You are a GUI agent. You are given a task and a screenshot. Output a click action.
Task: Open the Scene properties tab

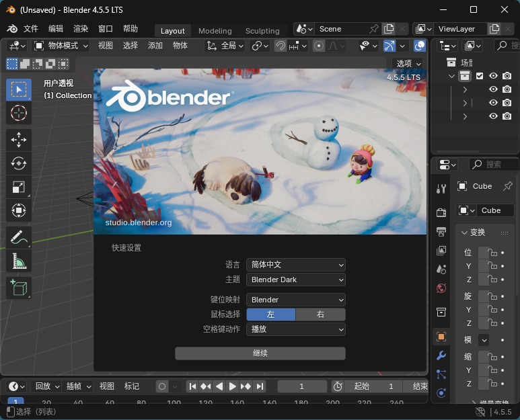click(441, 269)
